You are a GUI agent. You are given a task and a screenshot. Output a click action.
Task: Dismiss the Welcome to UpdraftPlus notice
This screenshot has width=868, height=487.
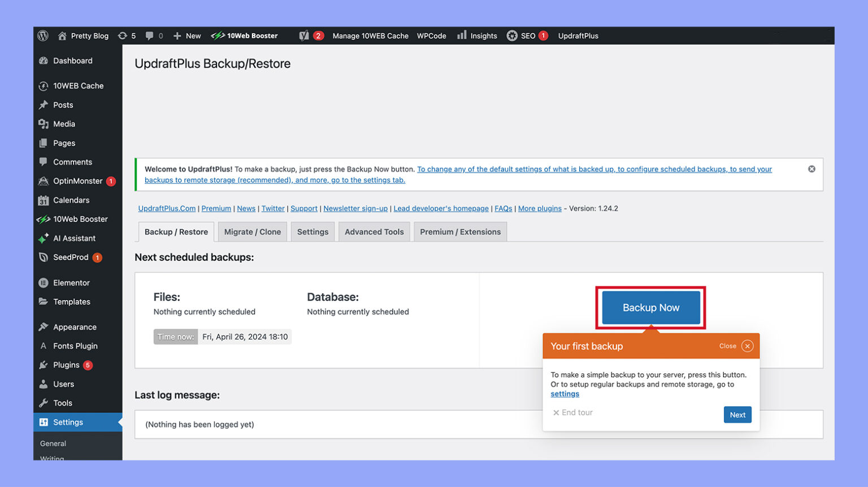[x=811, y=168]
